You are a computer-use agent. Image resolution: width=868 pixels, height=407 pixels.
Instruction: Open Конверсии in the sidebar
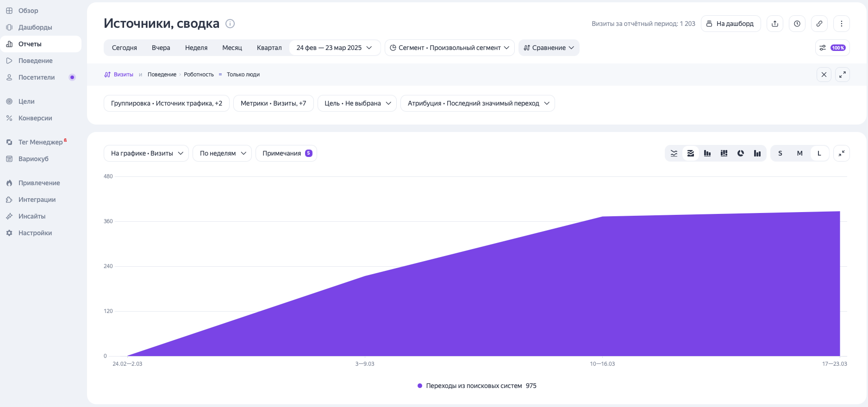click(35, 118)
